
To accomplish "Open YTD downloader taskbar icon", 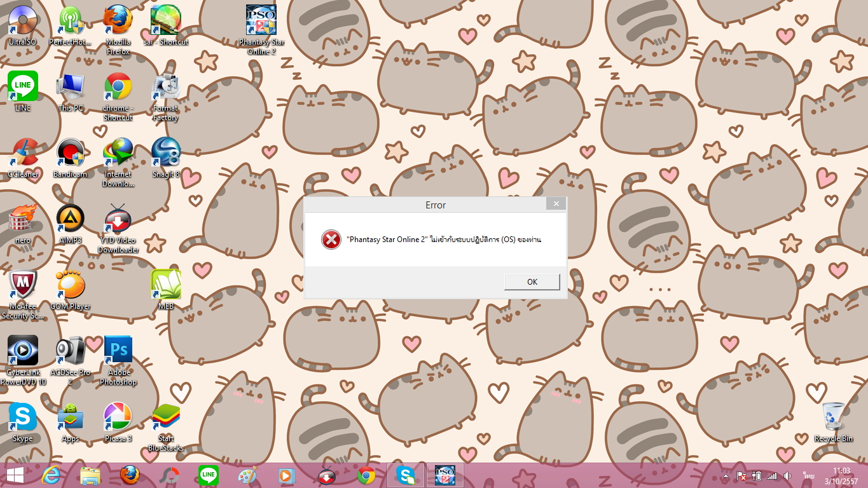I will click(326, 475).
